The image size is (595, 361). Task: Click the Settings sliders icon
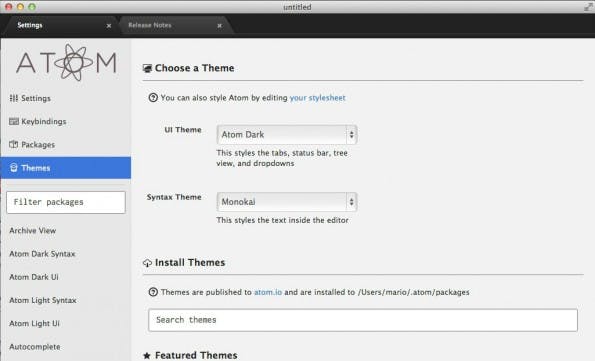(x=14, y=98)
